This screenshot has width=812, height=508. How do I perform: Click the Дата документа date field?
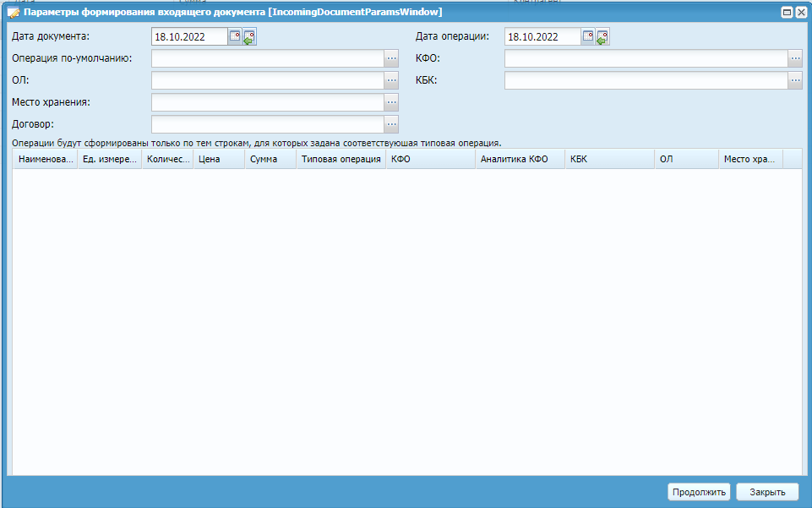[x=189, y=36]
